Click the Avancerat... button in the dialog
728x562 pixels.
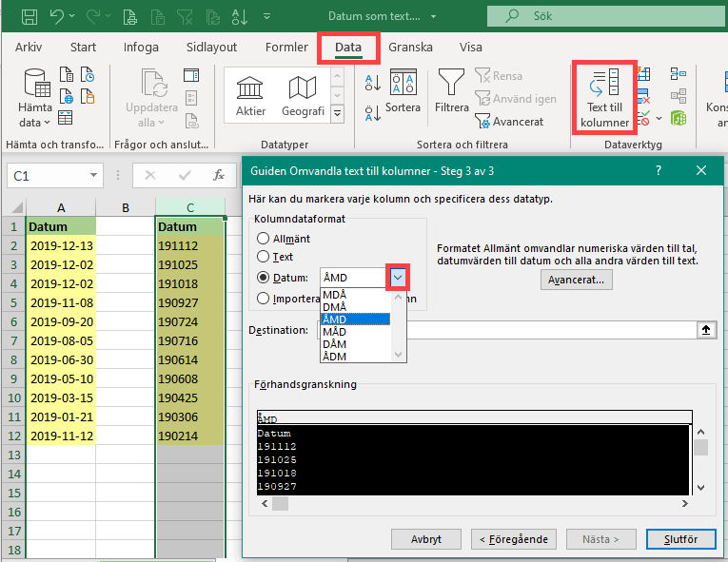tap(577, 281)
